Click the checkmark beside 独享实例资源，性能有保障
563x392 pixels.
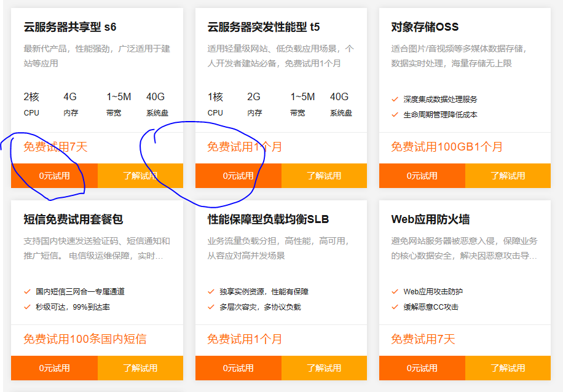point(211,291)
